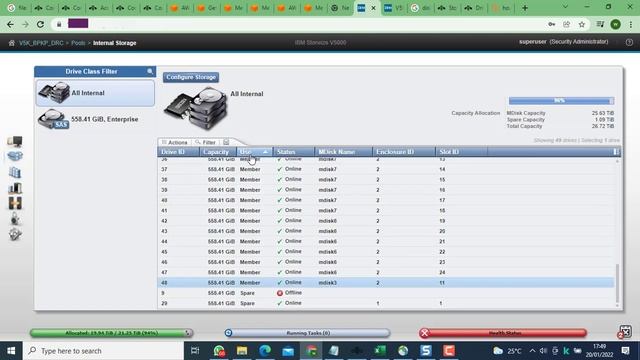Open the Monitoring menu icon in sidebar
640x360 pixels.
pyautogui.click(x=15, y=141)
